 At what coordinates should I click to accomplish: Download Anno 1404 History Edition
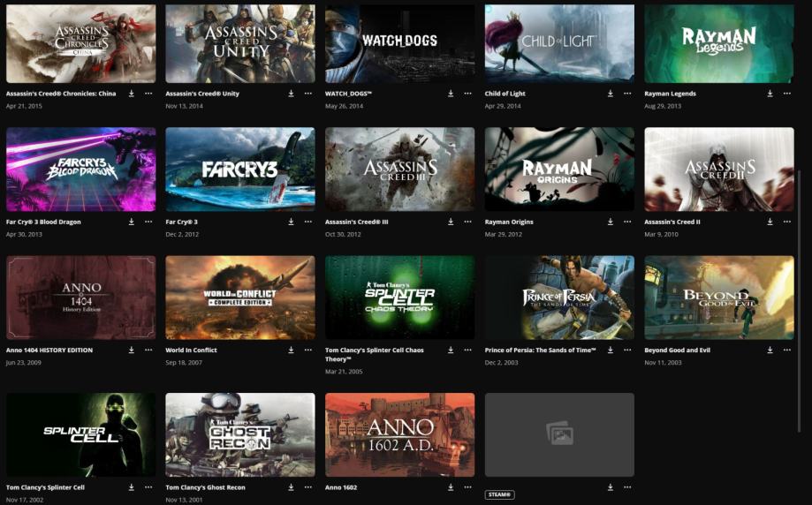132,350
